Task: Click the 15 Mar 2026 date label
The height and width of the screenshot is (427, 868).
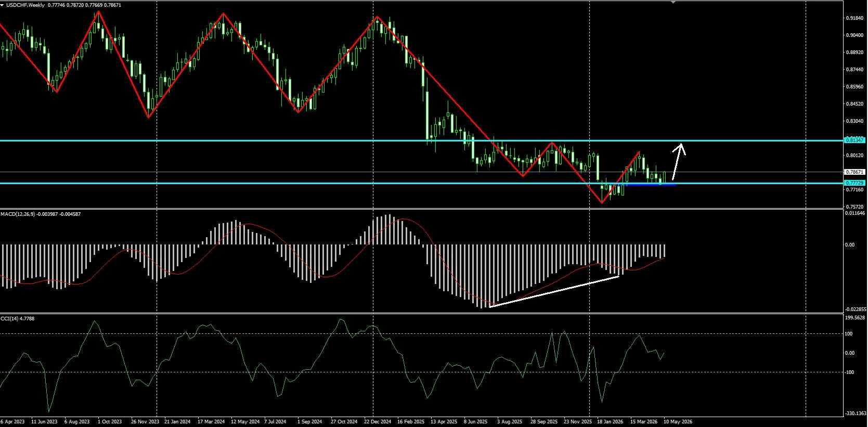Action: (x=644, y=422)
